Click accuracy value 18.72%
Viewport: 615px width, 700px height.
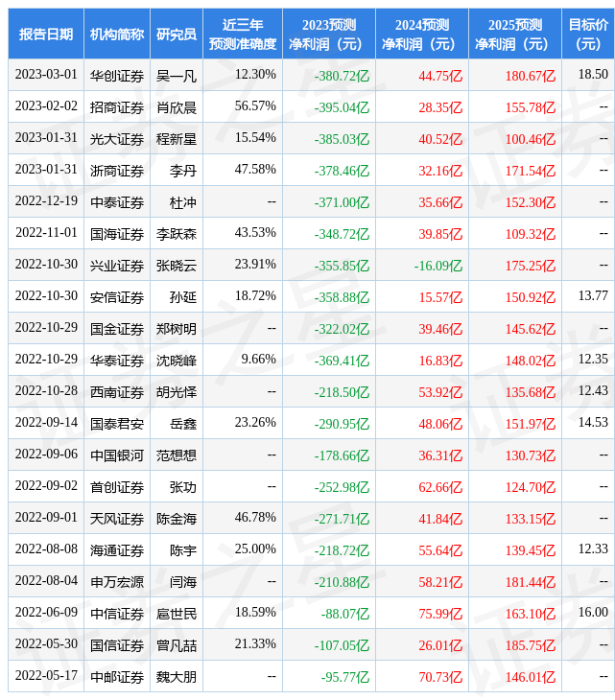tap(255, 295)
